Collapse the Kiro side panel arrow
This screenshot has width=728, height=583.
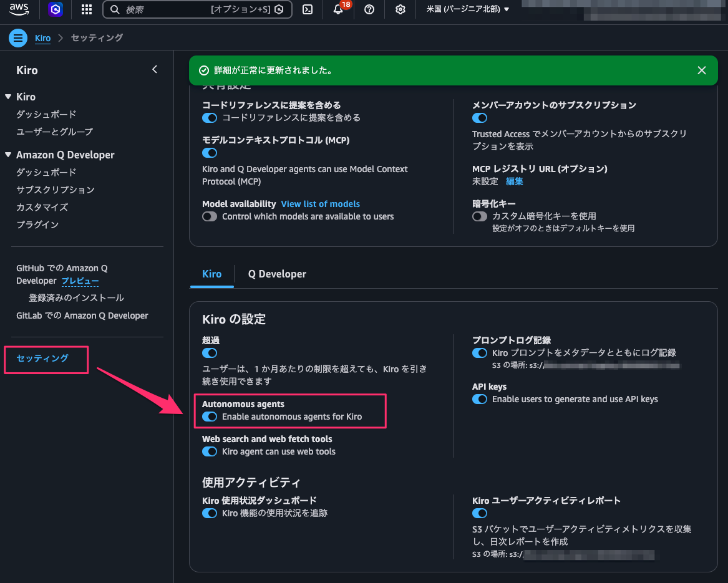(155, 70)
